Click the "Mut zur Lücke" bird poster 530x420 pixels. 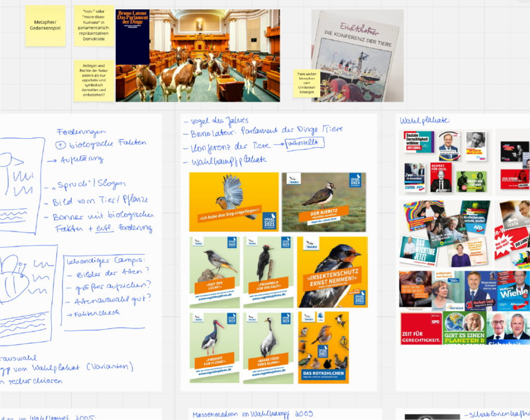point(214,272)
